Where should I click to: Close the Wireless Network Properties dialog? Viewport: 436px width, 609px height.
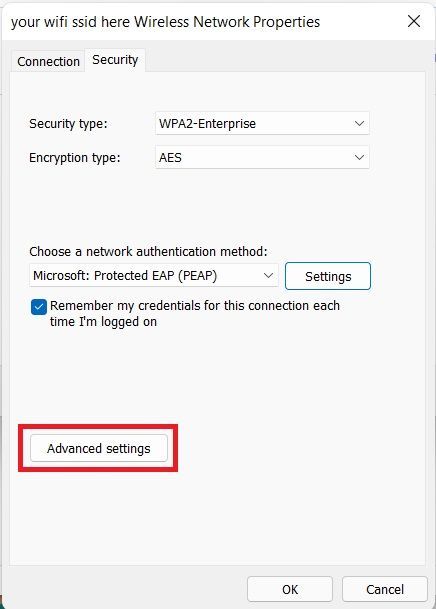[x=414, y=21]
